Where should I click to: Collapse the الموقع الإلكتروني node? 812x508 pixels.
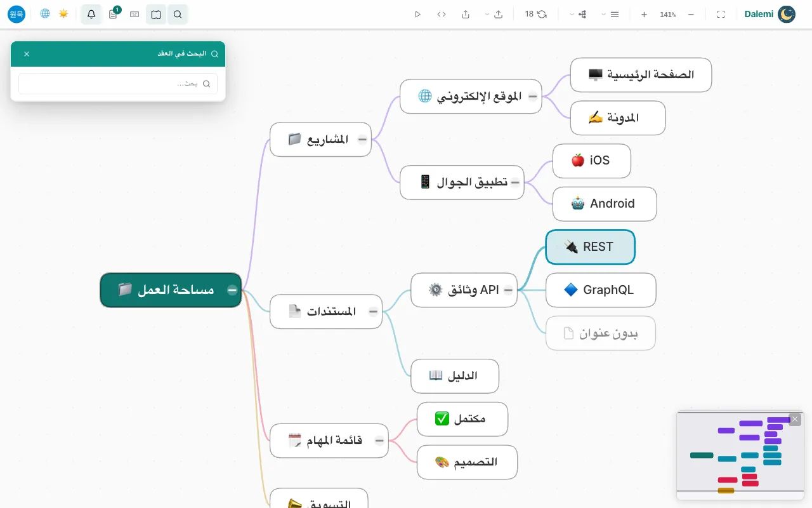[533, 97]
